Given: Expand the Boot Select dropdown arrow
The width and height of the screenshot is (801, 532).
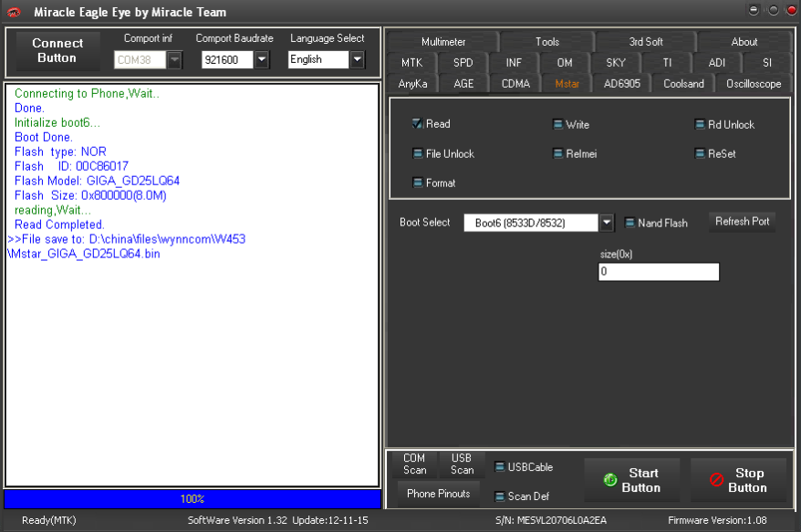Looking at the screenshot, I should [607, 223].
